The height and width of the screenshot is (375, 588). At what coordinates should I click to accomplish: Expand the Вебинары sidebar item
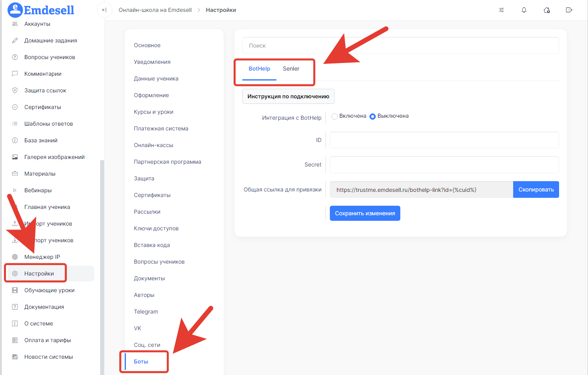[x=38, y=190]
